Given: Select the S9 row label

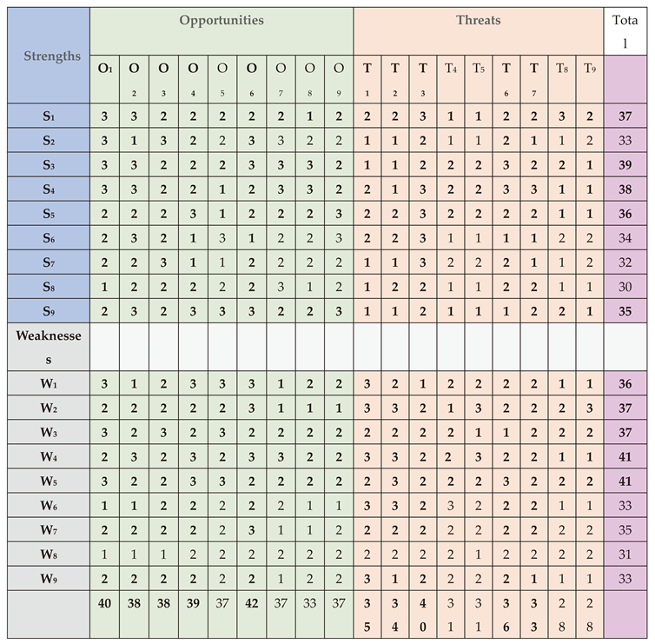Looking at the screenshot, I should click(x=46, y=311).
